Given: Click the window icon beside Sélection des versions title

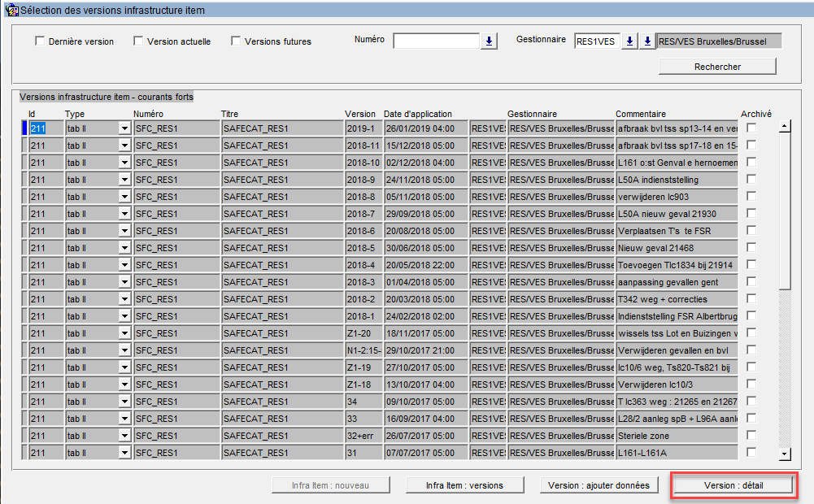Looking at the screenshot, I should tap(11, 10).
